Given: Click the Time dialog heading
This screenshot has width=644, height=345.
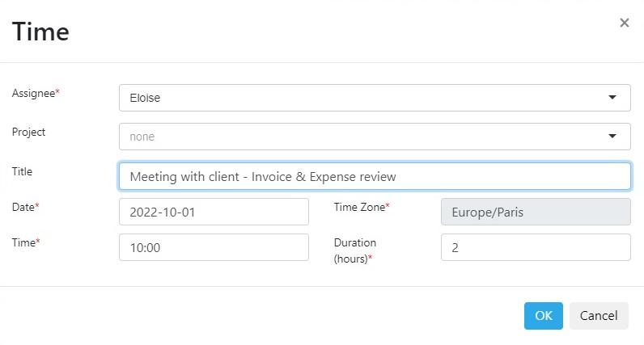Looking at the screenshot, I should click(x=40, y=32).
